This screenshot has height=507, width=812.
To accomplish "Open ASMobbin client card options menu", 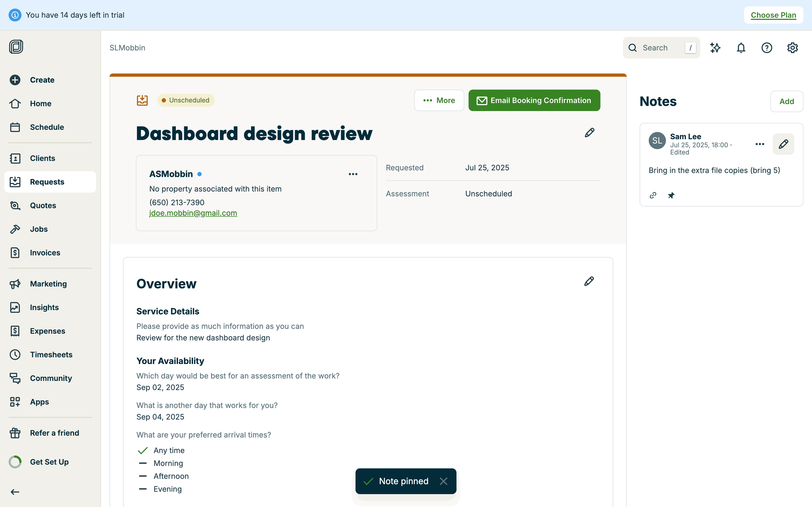I will [353, 174].
